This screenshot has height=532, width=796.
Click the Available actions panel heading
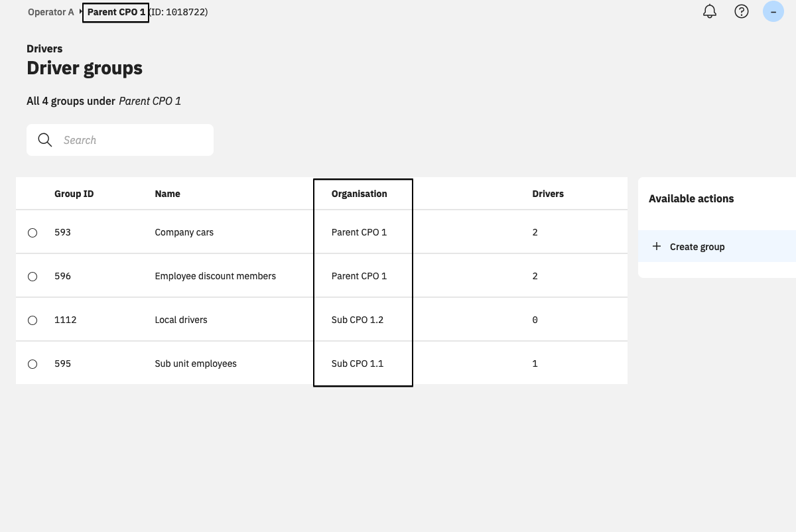pyautogui.click(x=691, y=198)
